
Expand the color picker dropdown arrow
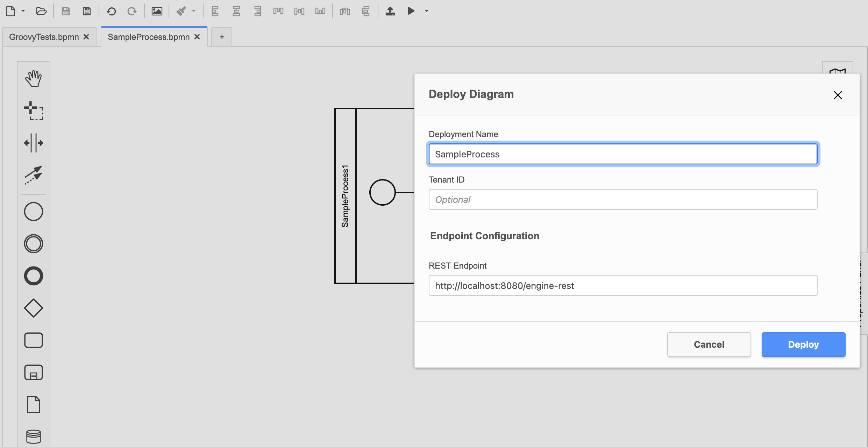click(x=194, y=11)
